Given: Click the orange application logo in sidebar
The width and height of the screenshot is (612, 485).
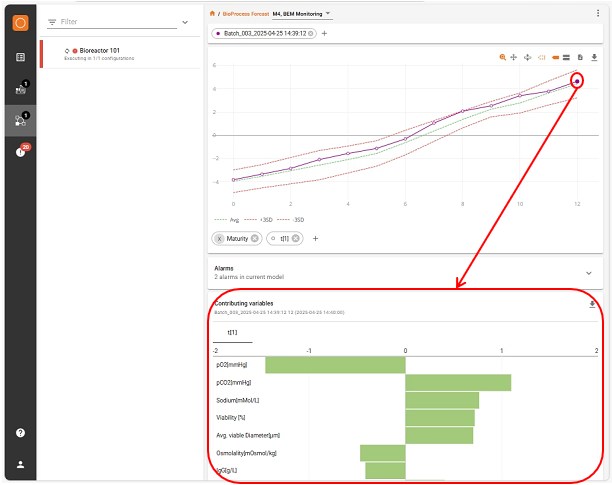Looking at the screenshot, I should 20,20.
